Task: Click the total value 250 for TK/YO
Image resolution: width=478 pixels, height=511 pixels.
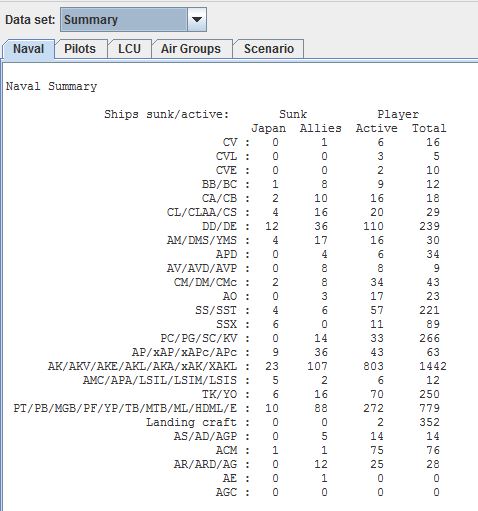Action: (x=429, y=394)
